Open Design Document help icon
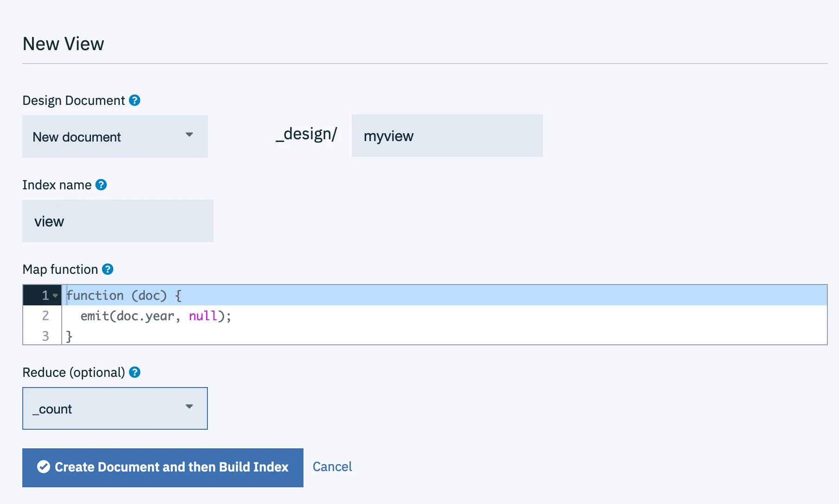This screenshot has height=504, width=839. [x=135, y=100]
